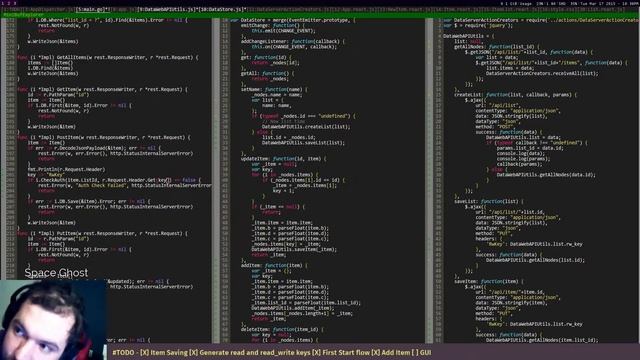
Task: Select workspace 2 in the top bar
Action: [x=9, y=3]
